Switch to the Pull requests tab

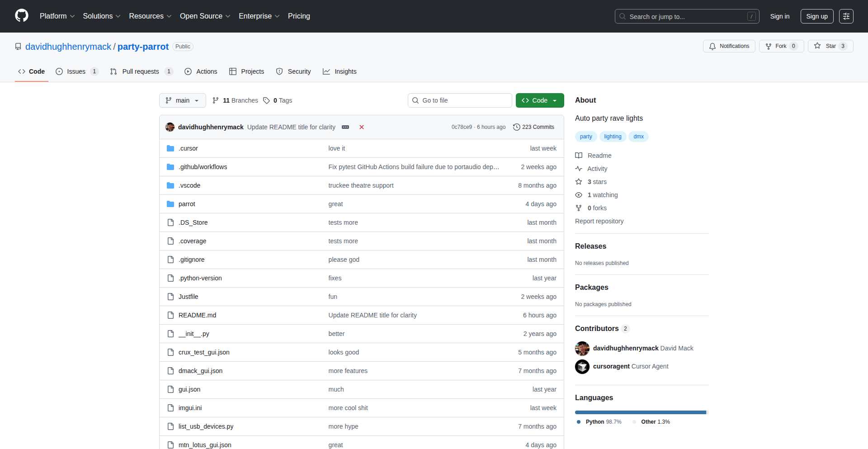tap(140, 71)
